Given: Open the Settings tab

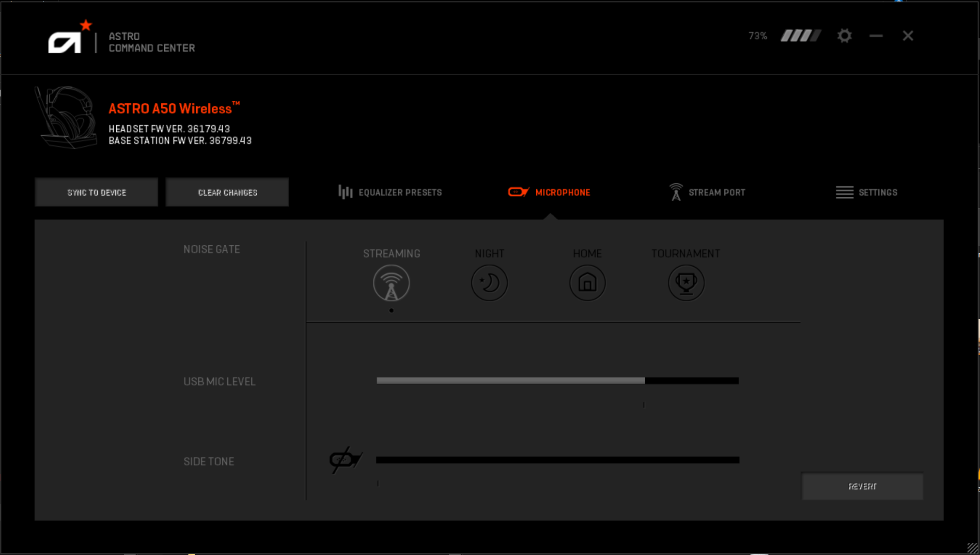Looking at the screenshot, I should (x=867, y=192).
